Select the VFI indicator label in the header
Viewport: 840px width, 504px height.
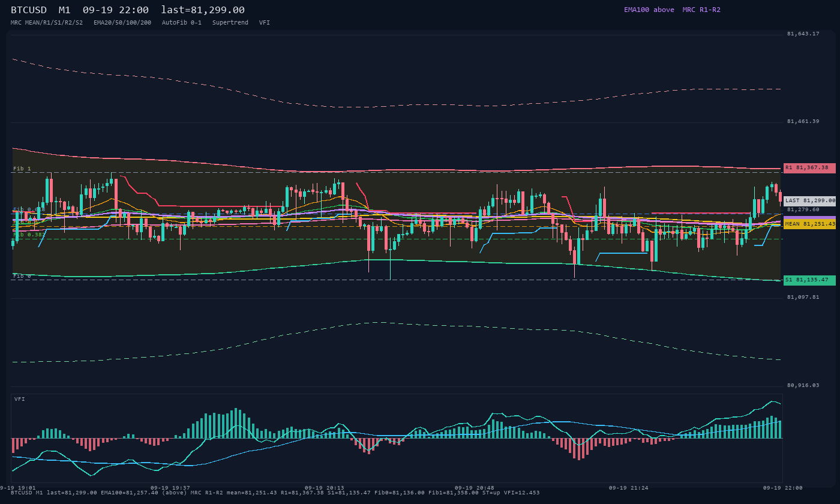(x=265, y=22)
